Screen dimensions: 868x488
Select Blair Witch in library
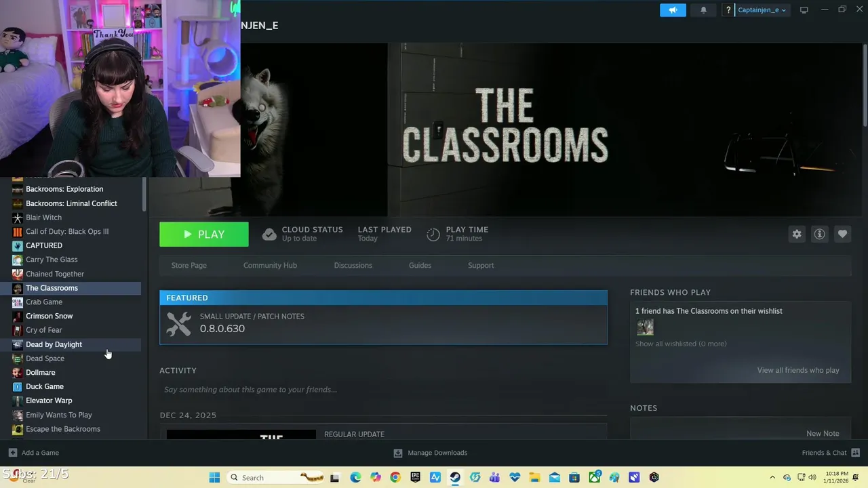point(71,218)
